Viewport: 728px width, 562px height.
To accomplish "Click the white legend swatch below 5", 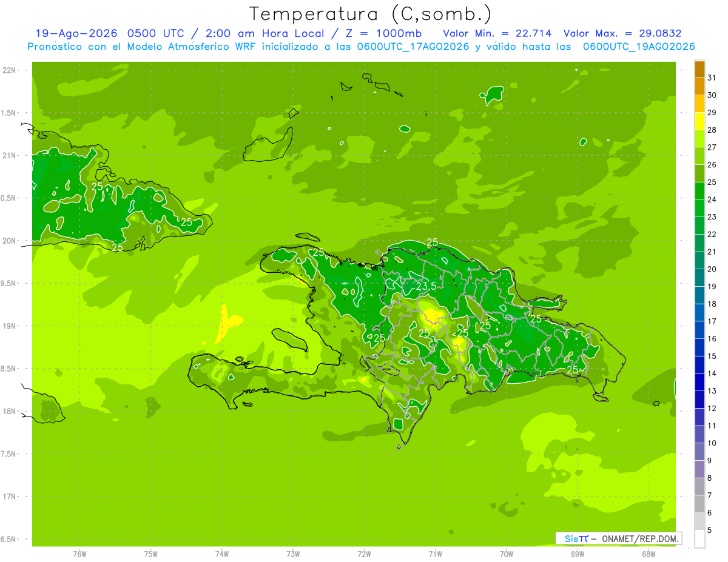I will click(700, 539).
